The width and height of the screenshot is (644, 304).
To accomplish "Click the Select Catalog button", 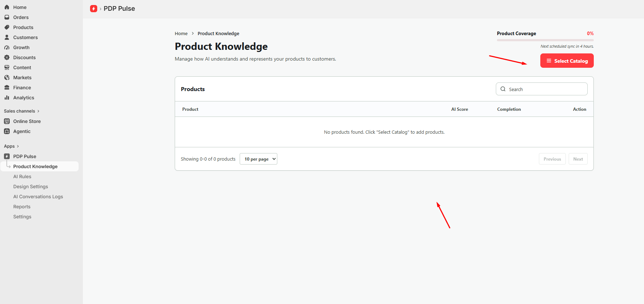I will (x=567, y=61).
